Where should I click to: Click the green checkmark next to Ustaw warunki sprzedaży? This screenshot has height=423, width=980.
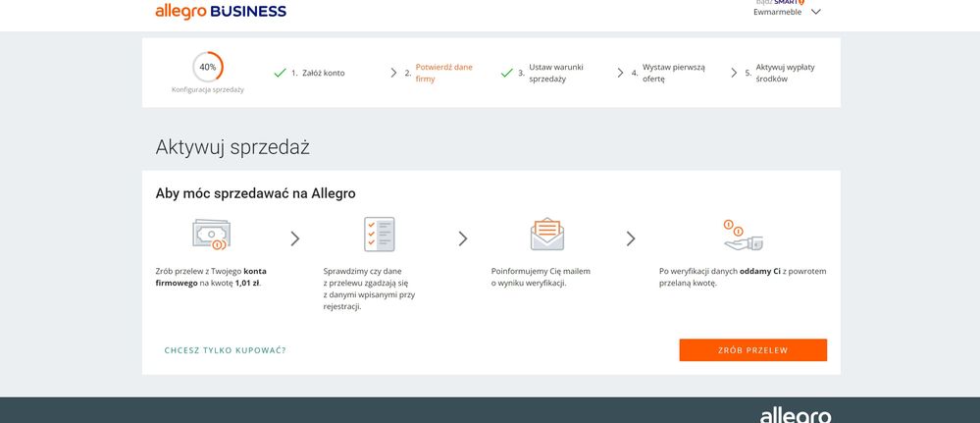pos(507,74)
